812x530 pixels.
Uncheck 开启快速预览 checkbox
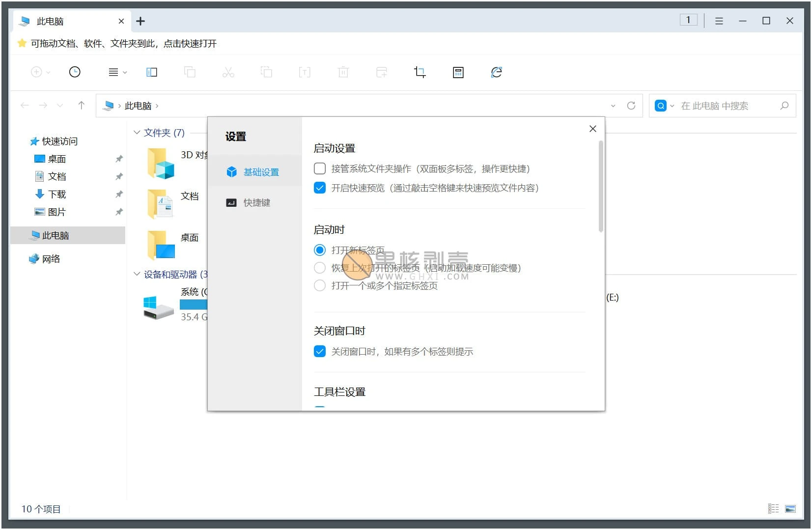(x=320, y=188)
